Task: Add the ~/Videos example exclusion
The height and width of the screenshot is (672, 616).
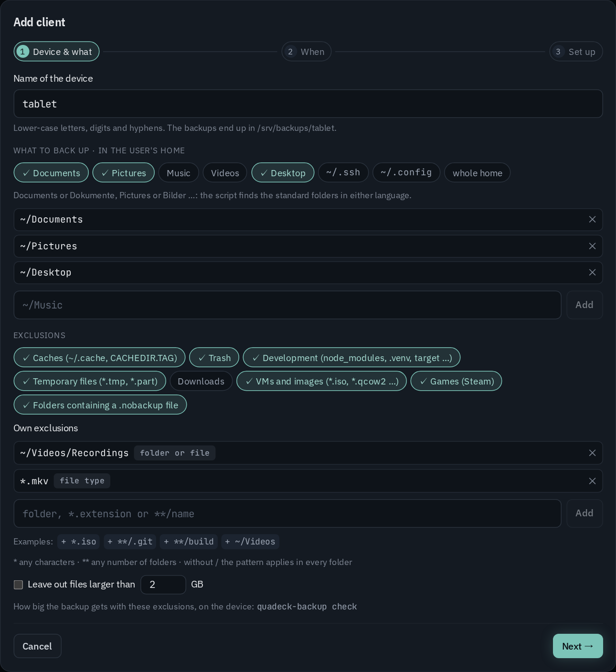Action: point(250,541)
